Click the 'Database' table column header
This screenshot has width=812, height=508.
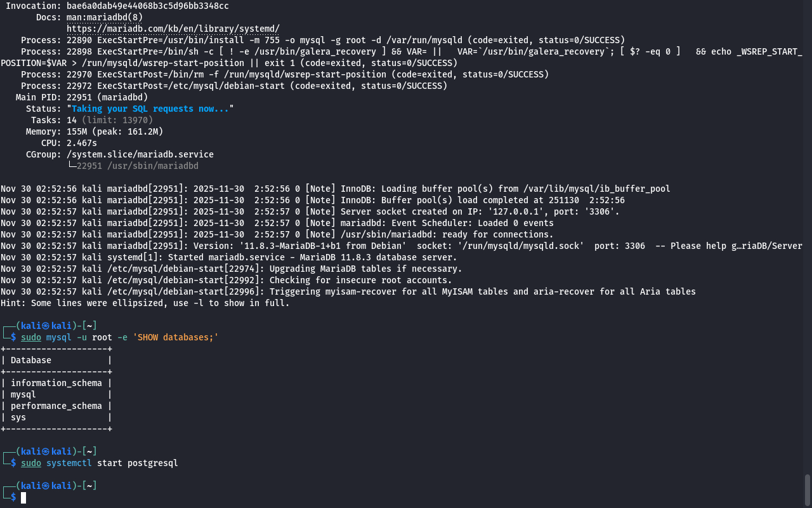pyautogui.click(x=31, y=360)
